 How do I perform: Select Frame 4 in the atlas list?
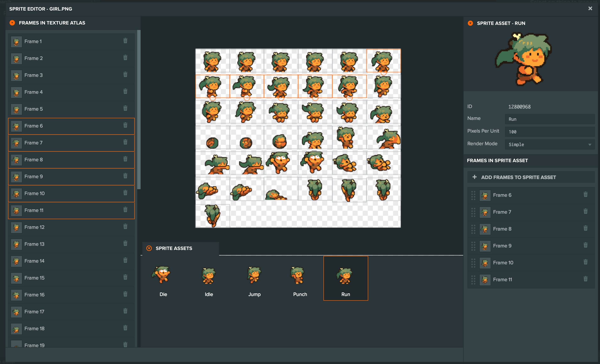[x=71, y=92]
